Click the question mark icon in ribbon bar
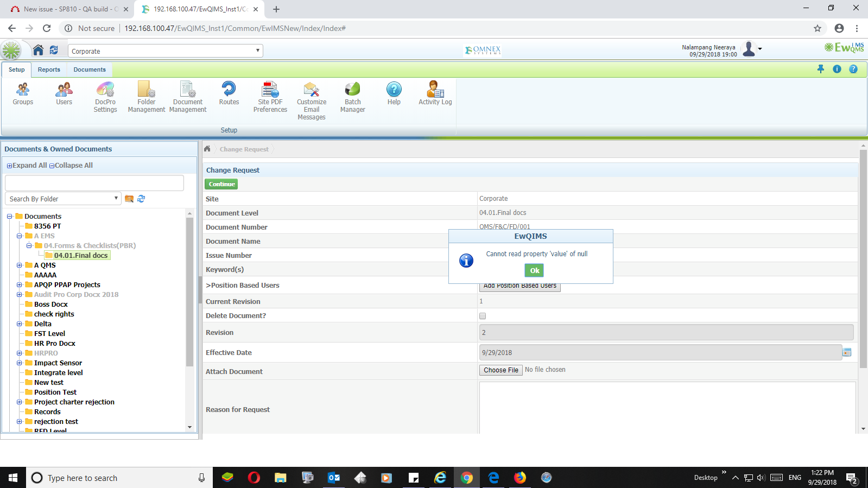Image resolution: width=868 pixels, height=488 pixels. pyautogui.click(x=853, y=69)
